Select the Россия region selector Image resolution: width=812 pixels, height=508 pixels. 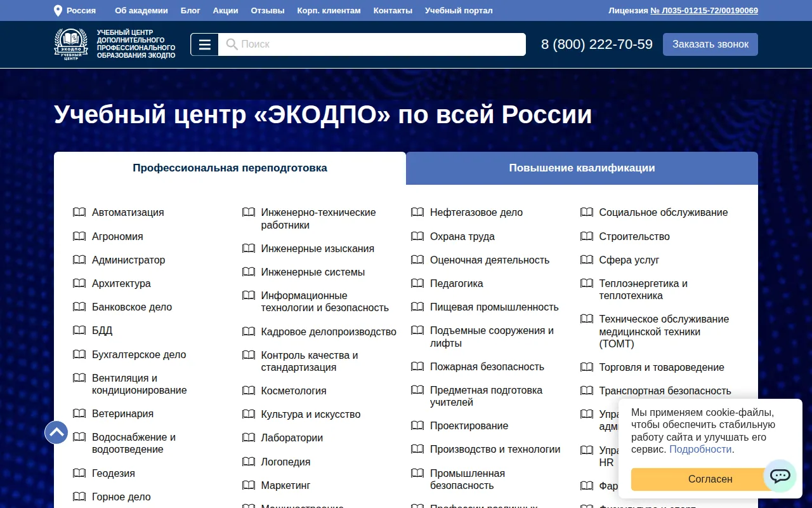[x=75, y=11]
